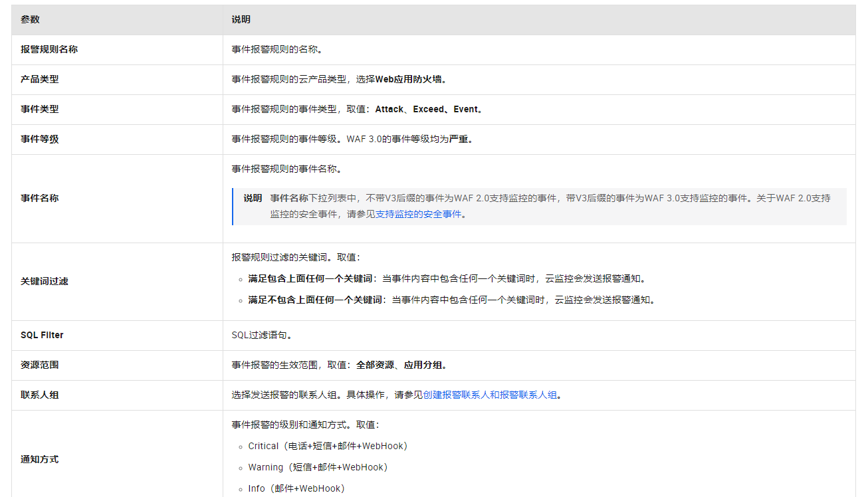Click the "说明" column header in table header
This screenshot has width=868, height=497.
point(539,20)
